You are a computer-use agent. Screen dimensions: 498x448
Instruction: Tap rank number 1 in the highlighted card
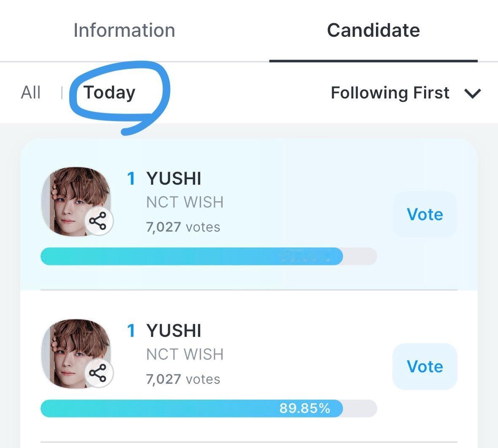point(131,178)
